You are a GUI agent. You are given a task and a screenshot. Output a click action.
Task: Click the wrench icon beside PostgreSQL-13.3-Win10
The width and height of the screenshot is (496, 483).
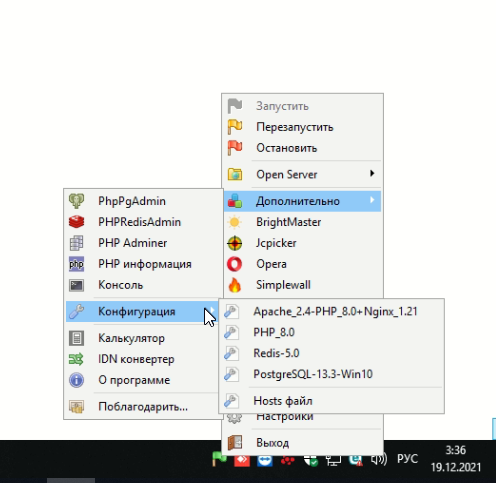(231, 374)
